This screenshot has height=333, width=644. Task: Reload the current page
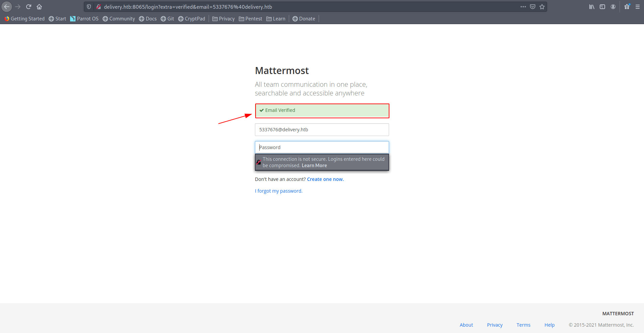tap(29, 7)
